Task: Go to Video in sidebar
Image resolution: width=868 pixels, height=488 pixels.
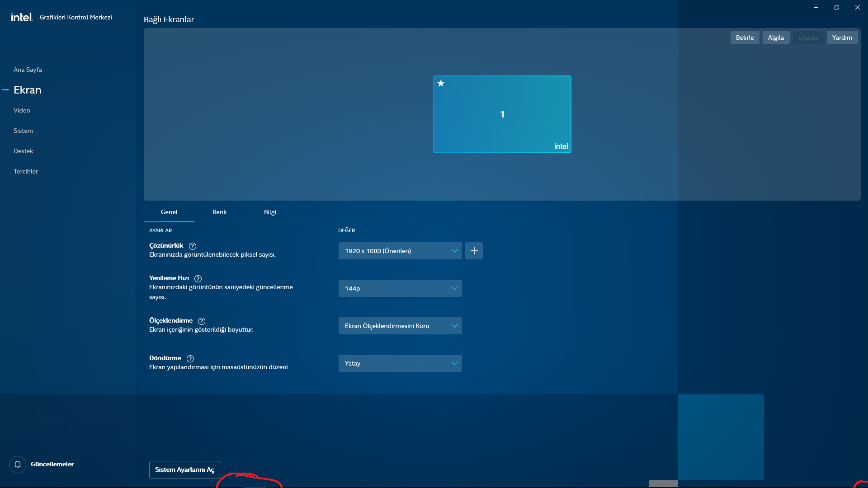Action: pyautogui.click(x=22, y=110)
